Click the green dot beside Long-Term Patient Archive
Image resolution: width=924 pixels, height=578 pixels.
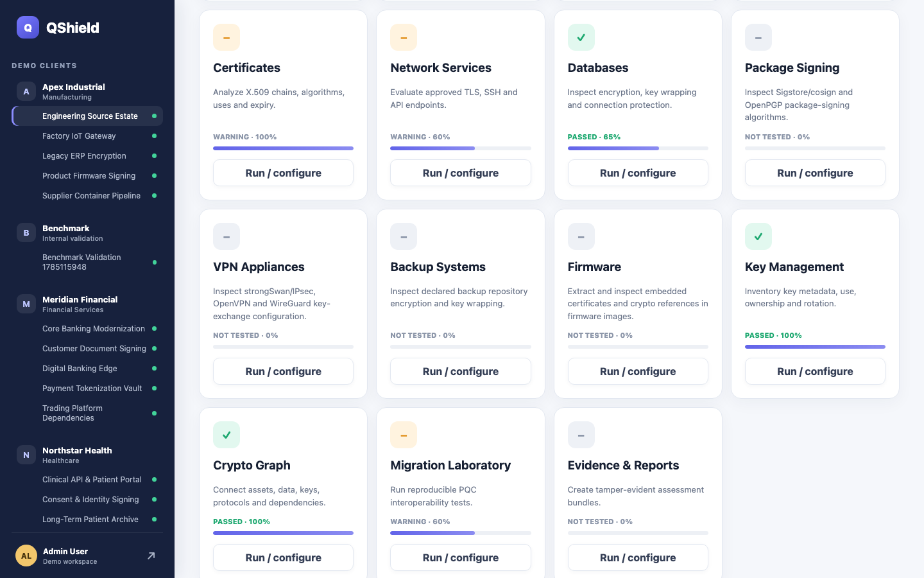(x=154, y=520)
